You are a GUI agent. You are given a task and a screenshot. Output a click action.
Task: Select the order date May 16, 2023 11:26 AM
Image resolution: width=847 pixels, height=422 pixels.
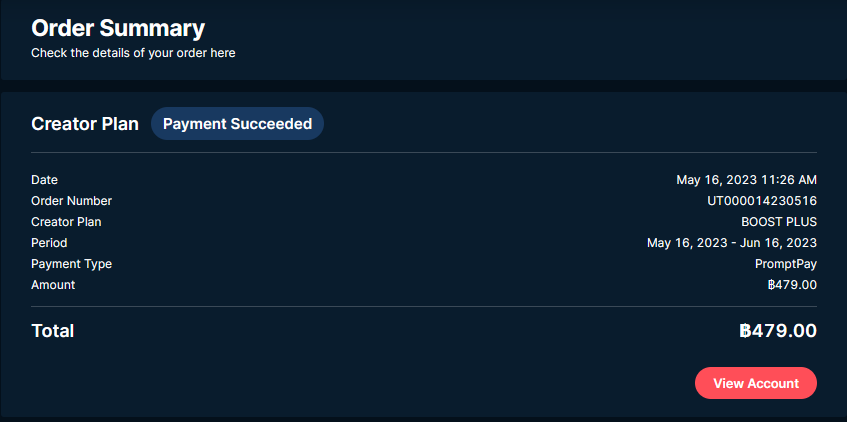click(747, 179)
